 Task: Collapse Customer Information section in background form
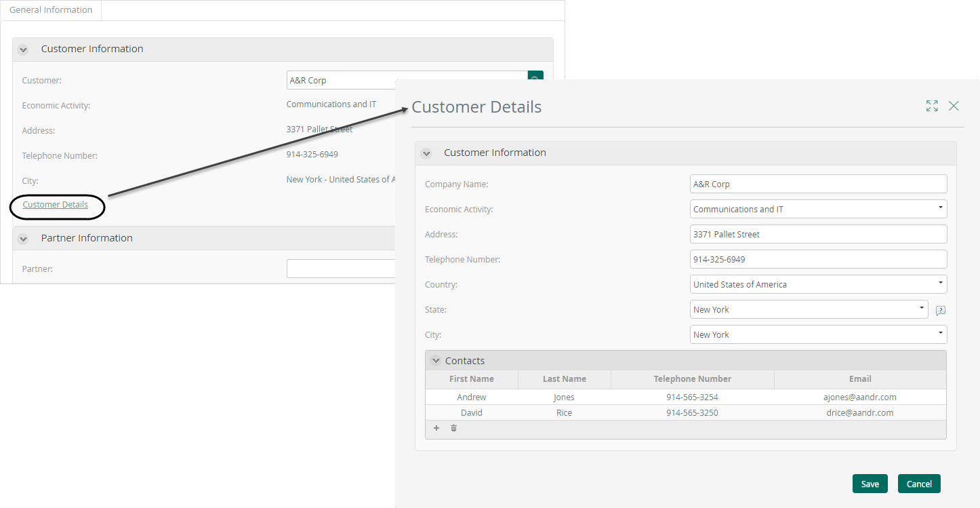coord(23,50)
